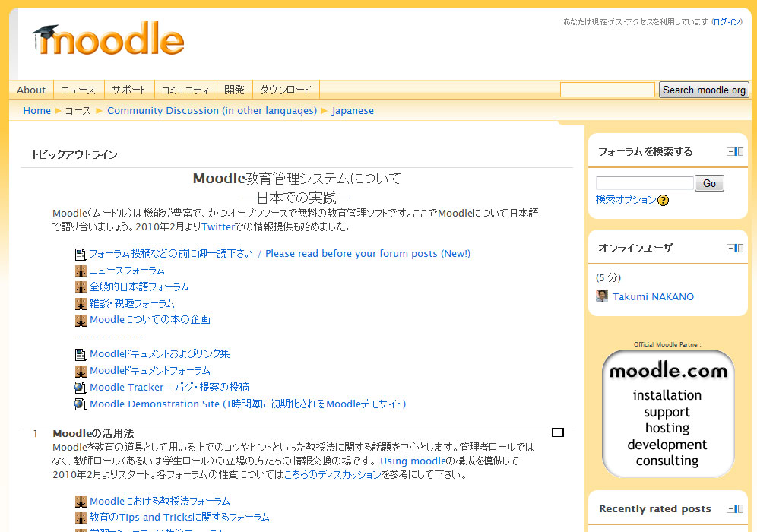Open the Moodle Demonstration Site link
757x532 pixels.
pyautogui.click(x=248, y=404)
